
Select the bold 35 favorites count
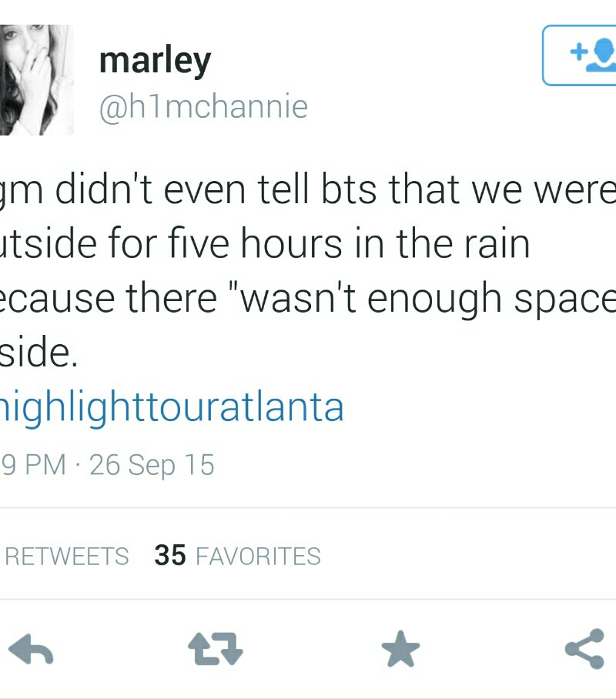pos(170,555)
